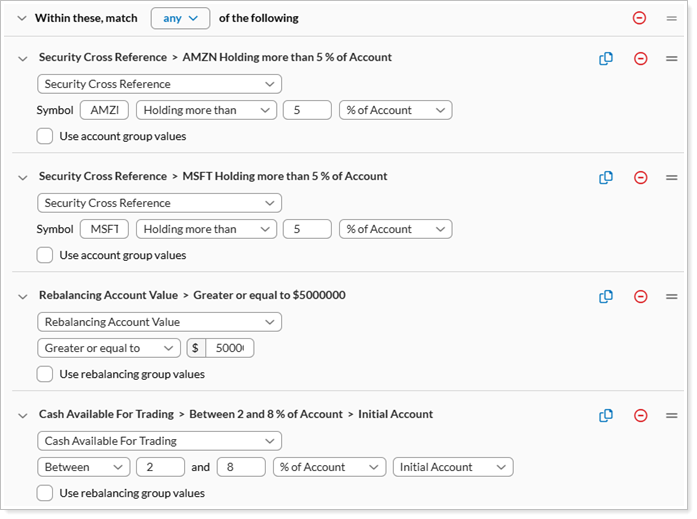Enable account group values for AMZN rule
697x519 pixels.
coord(45,137)
